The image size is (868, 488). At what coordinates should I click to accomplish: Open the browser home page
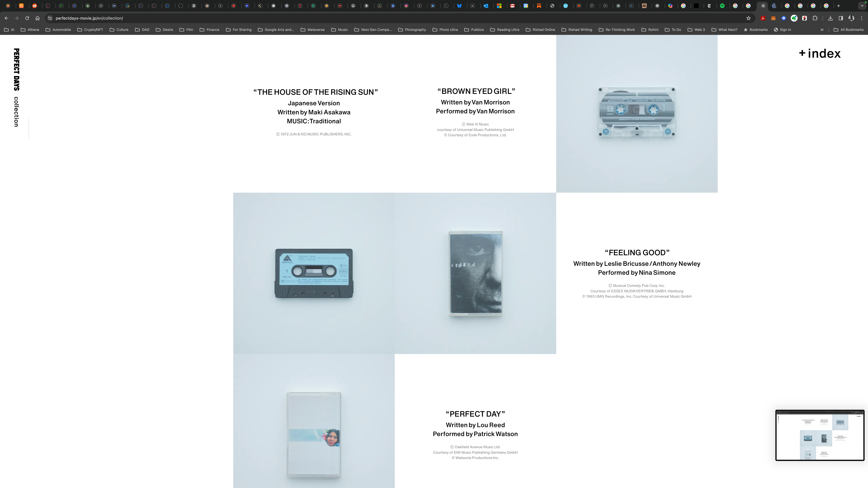click(37, 18)
